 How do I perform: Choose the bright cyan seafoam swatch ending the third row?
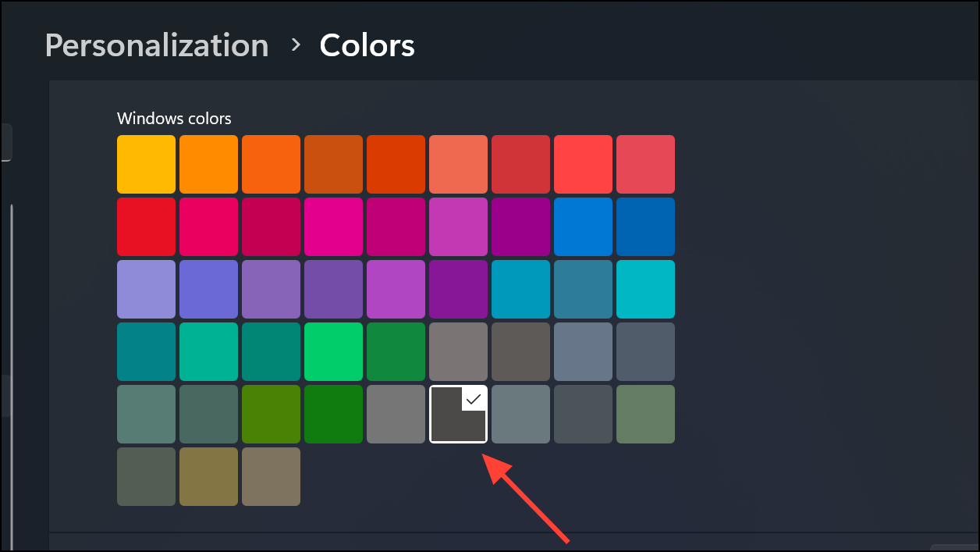(645, 289)
